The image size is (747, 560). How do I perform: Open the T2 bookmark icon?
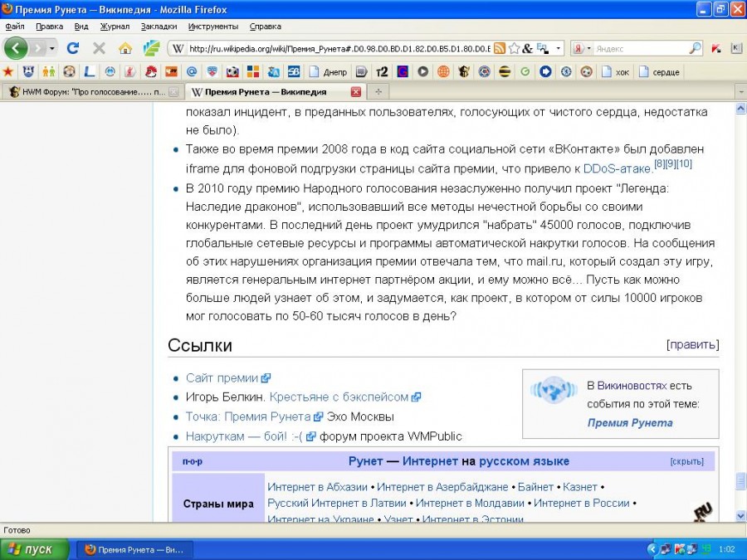[382, 72]
